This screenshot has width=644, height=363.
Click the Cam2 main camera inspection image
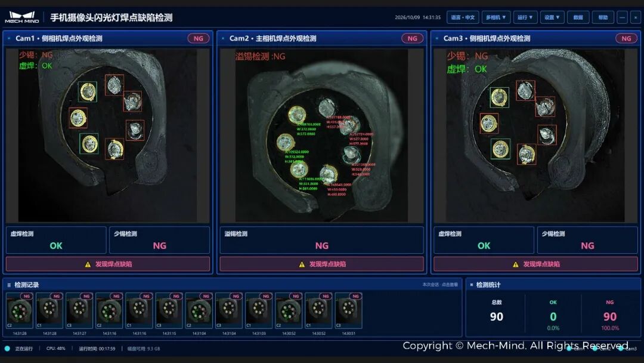click(321, 136)
